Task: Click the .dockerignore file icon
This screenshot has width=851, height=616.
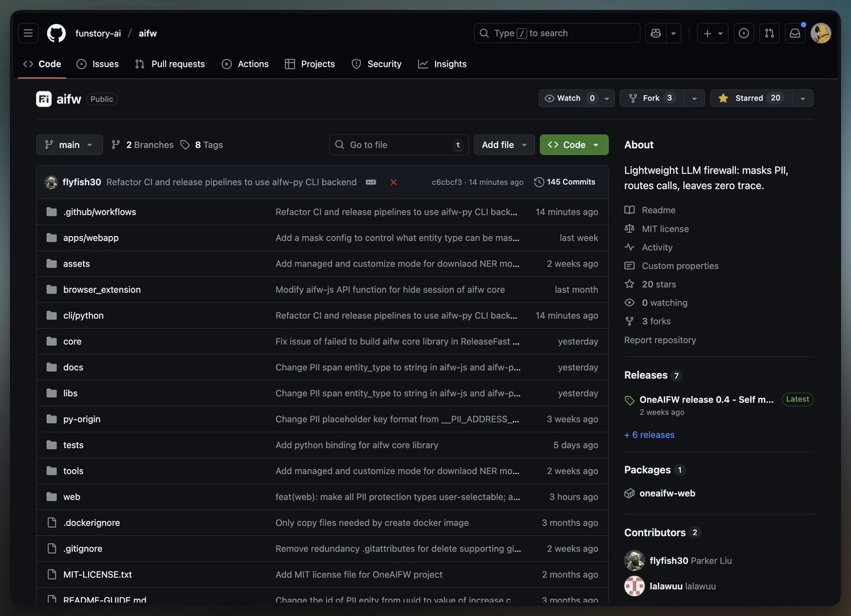Action: point(51,522)
